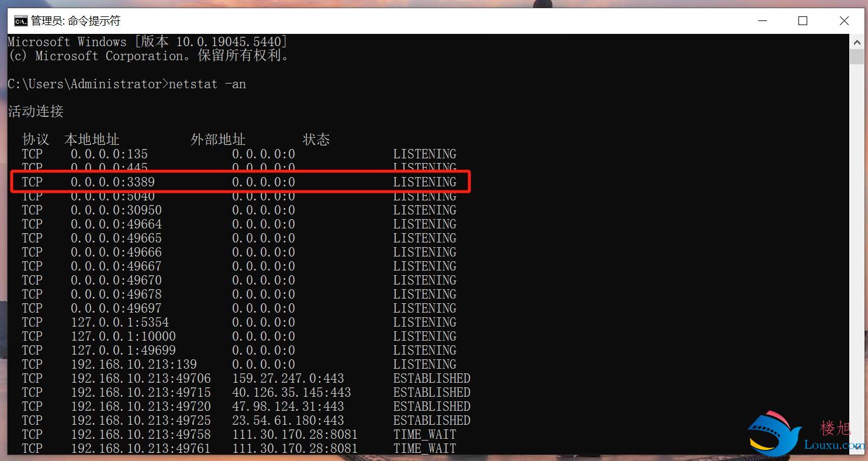Click the 状态 column header
Screen dimensions: 868x461
pyautogui.click(x=316, y=140)
